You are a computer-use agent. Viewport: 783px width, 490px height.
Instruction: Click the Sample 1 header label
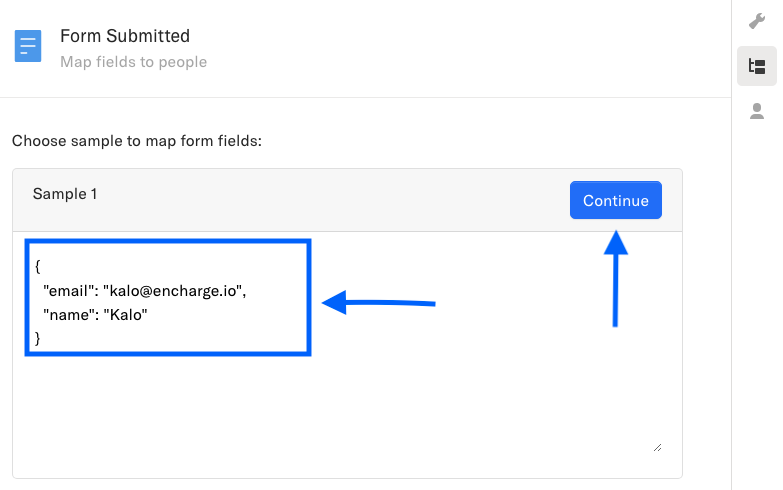pyautogui.click(x=65, y=194)
